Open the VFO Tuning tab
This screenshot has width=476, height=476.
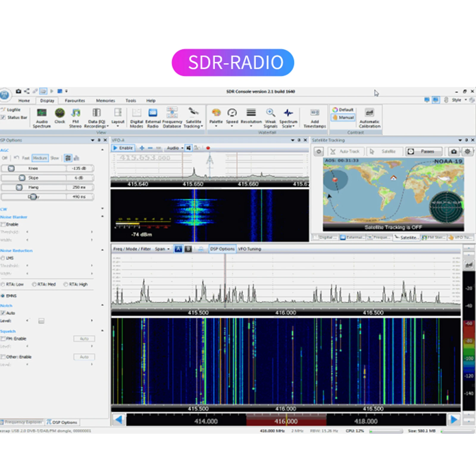(x=249, y=249)
